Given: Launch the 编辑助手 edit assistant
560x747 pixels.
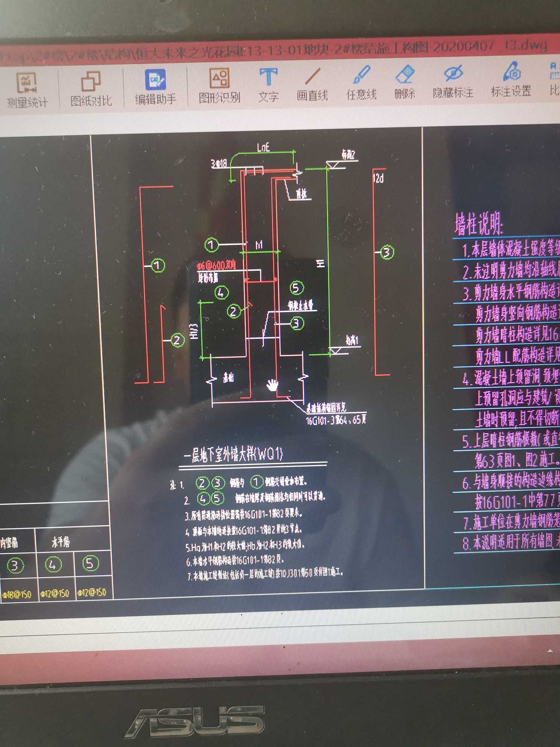Looking at the screenshot, I should point(156,87).
